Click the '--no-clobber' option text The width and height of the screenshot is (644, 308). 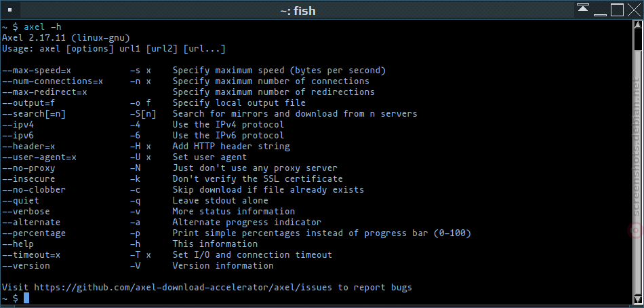click(34, 189)
